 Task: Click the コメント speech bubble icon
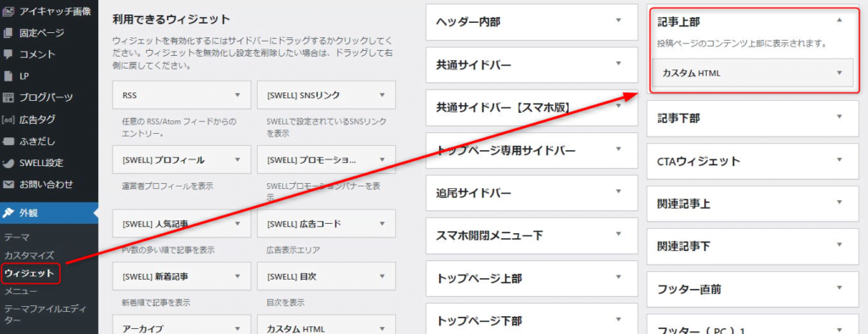click(8, 54)
